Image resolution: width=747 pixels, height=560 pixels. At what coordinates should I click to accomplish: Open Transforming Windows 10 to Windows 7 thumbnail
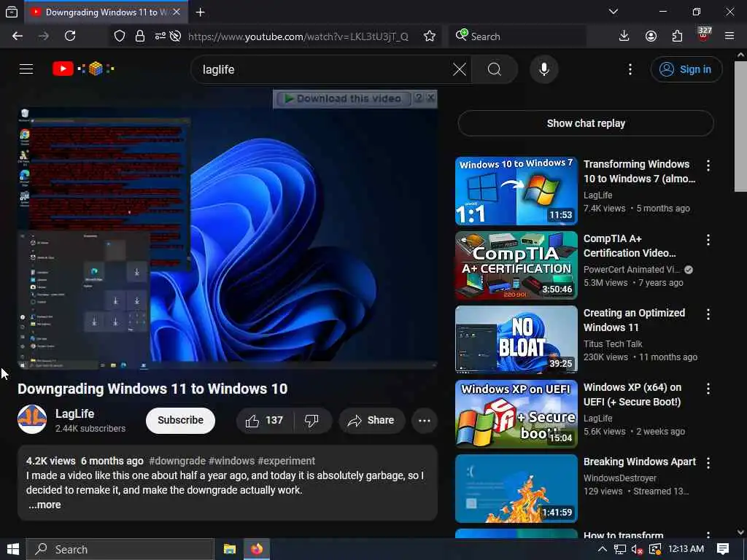click(516, 191)
